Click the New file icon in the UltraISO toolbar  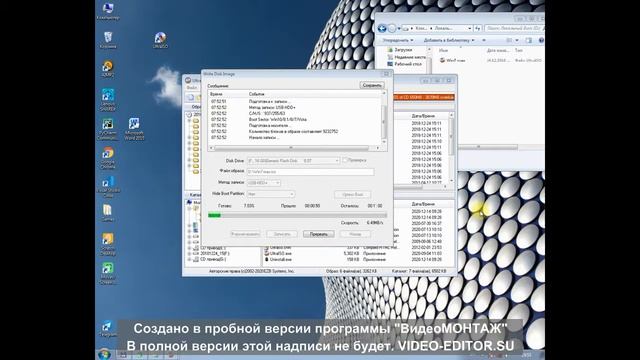pos(191,98)
